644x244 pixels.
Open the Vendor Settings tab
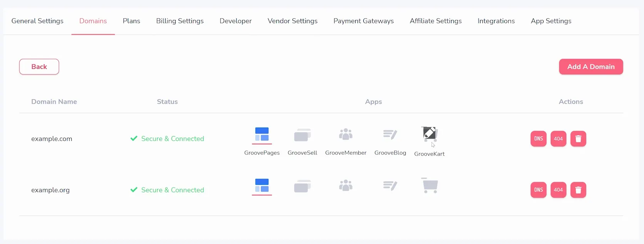(x=293, y=21)
